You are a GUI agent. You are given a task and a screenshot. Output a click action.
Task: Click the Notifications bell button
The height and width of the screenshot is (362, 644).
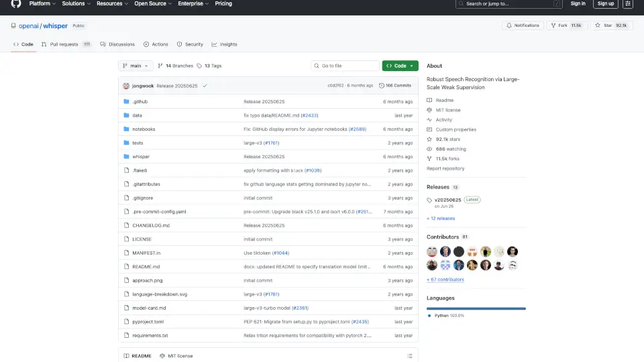523,25
